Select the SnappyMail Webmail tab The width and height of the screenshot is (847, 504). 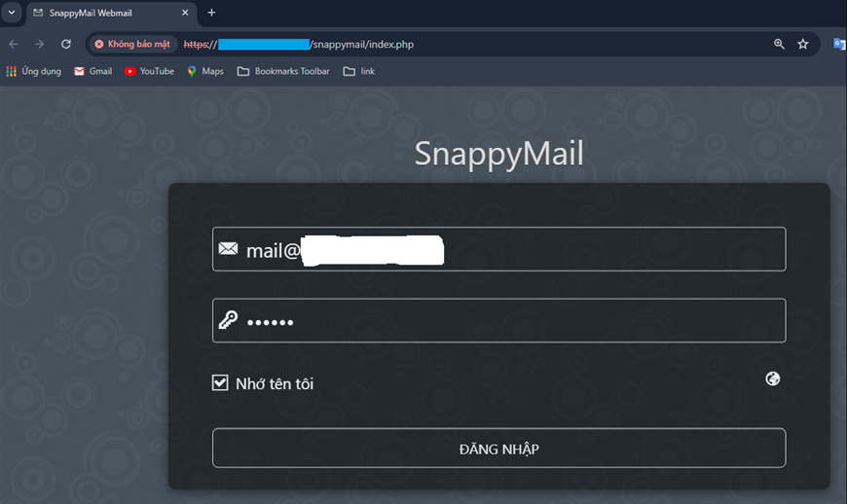point(111,13)
